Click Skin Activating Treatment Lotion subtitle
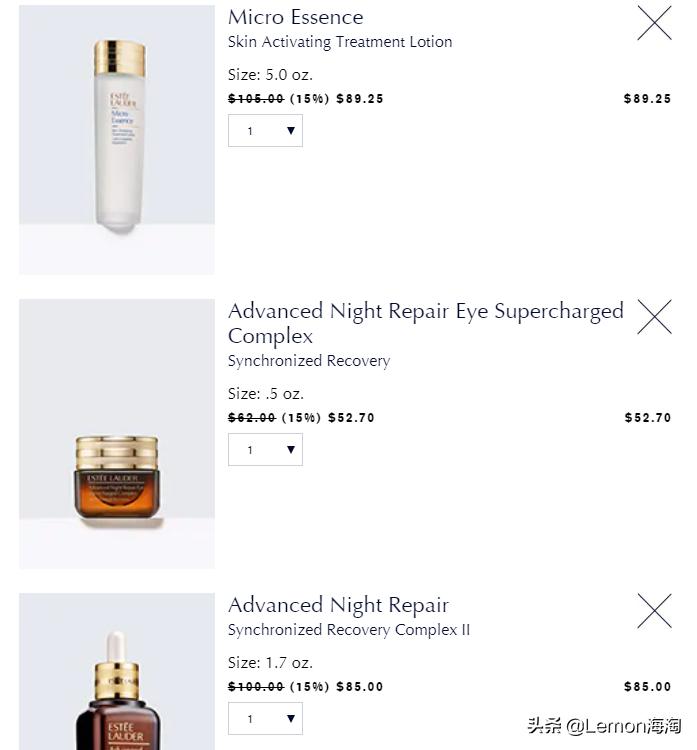 click(x=340, y=42)
